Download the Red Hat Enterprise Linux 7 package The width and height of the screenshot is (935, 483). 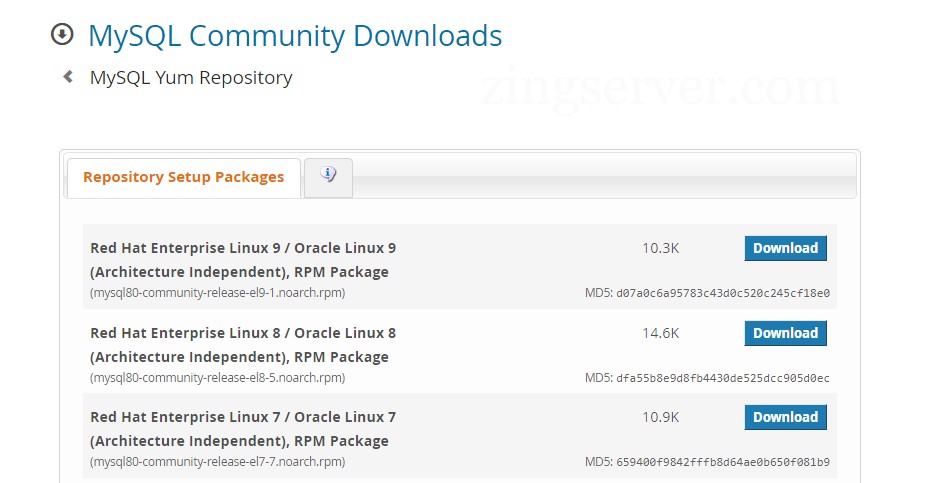[x=785, y=417]
